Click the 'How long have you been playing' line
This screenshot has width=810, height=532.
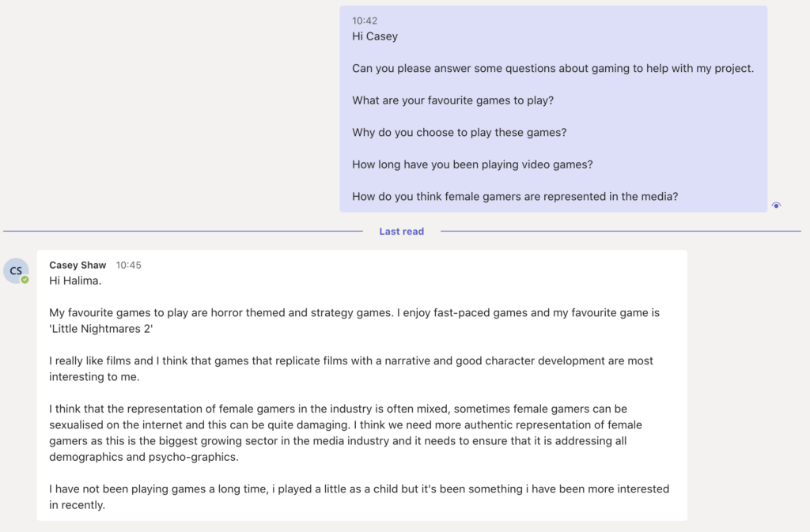click(x=473, y=164)
